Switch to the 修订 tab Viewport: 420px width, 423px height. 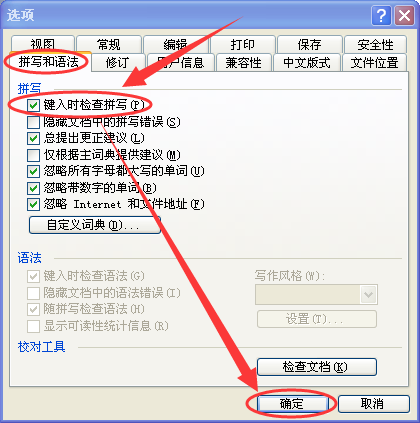pyautogui.click(x=118, y=62)
